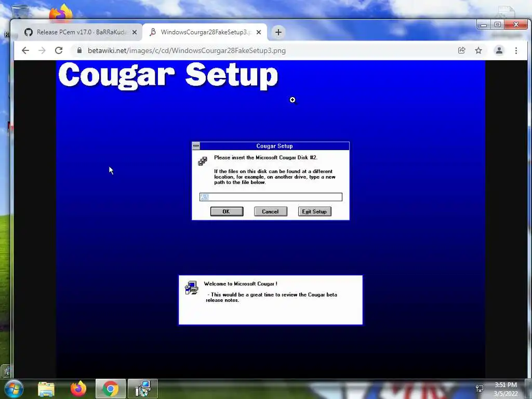
Task: Click the Firefox desktop shortcut icon
Action: pyautogui.click(x=61, y=13)
